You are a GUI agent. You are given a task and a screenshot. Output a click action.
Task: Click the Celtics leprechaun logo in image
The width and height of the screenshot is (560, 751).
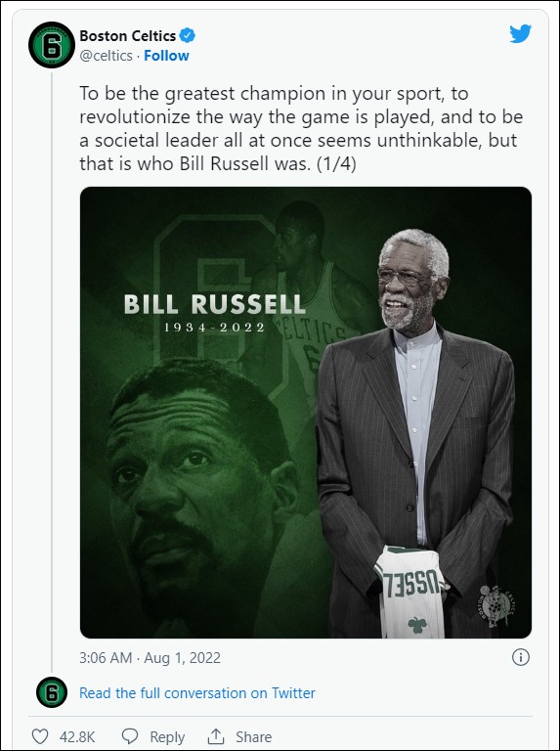pos(495,605)
